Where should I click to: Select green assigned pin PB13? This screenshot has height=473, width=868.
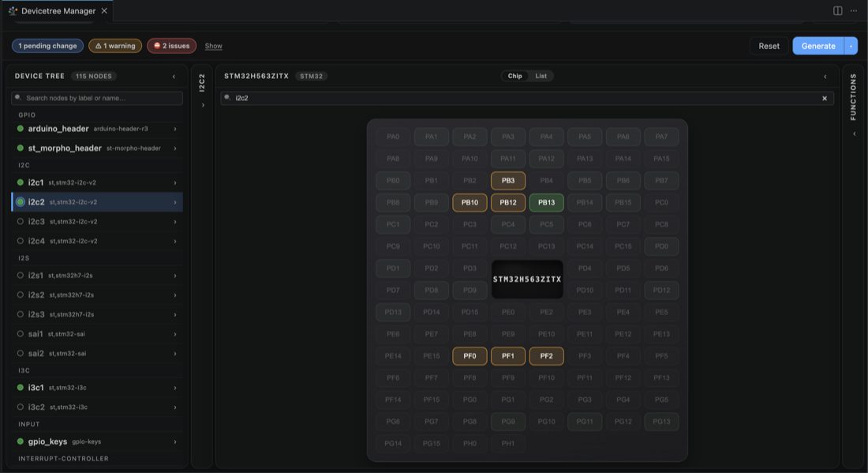[x=546, y=203]
